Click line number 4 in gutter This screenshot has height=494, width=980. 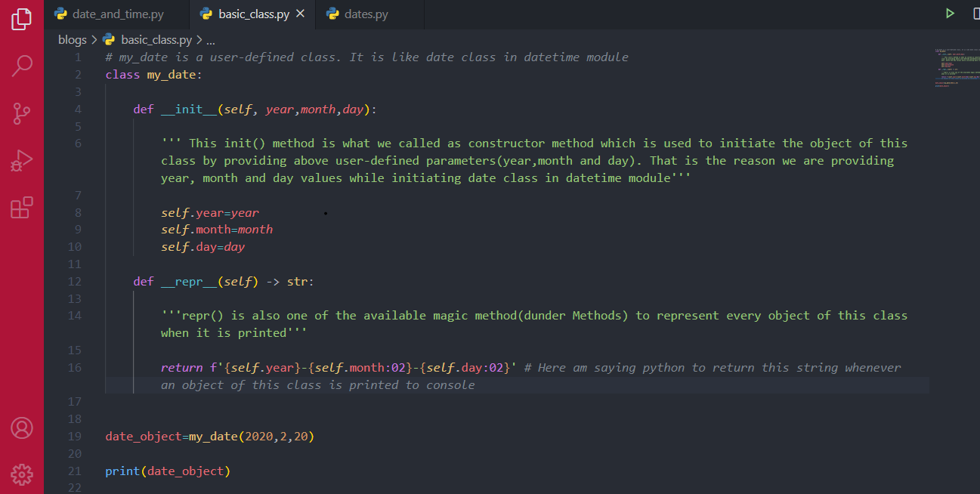[78, 109]
